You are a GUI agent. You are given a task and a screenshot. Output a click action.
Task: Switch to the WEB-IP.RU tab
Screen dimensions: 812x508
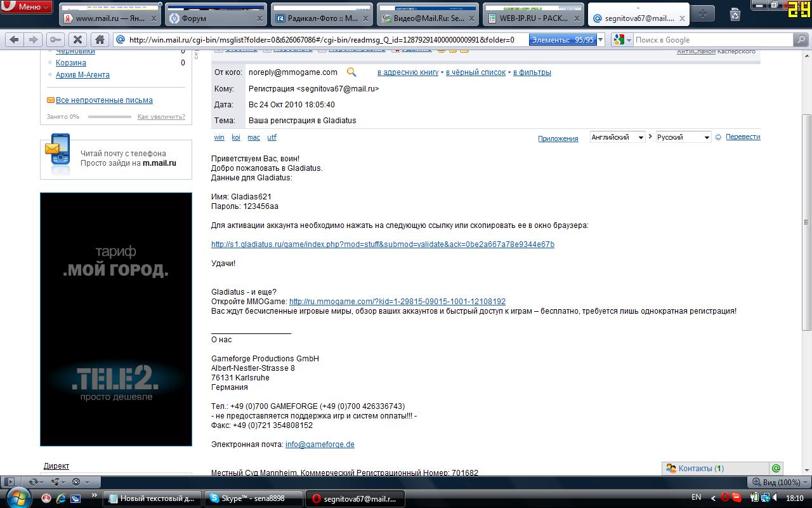tap(534, 13)
